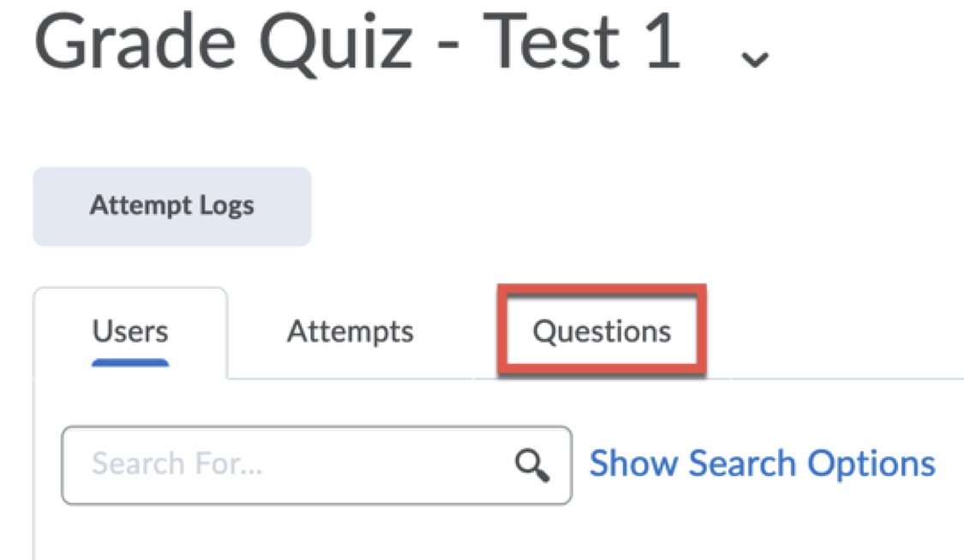
Task: Return to the active Users tab
Action: pos(130,332)
